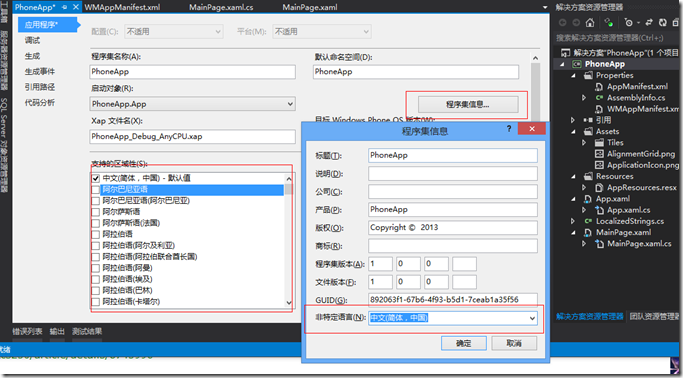Click 确定 in the assembly info dialog
The width and height of the screenshot is (683, 378).
[464, 343]
